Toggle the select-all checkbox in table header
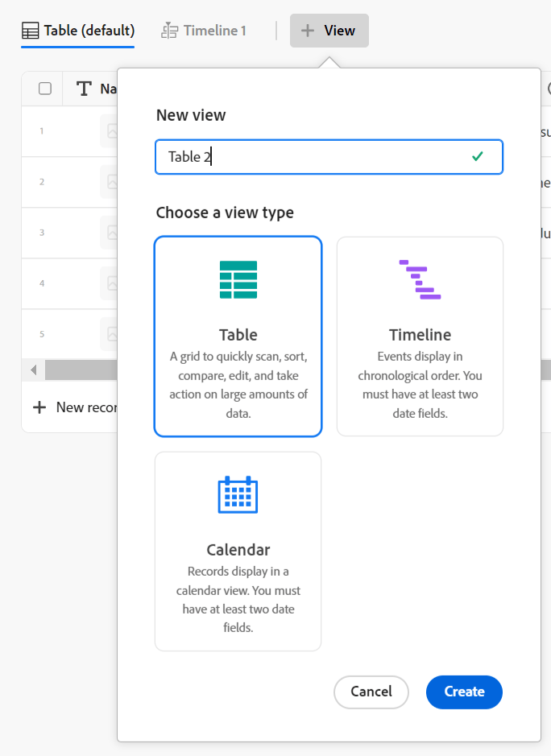The width and height of the screenshot is (551, 756). point(45,89)
